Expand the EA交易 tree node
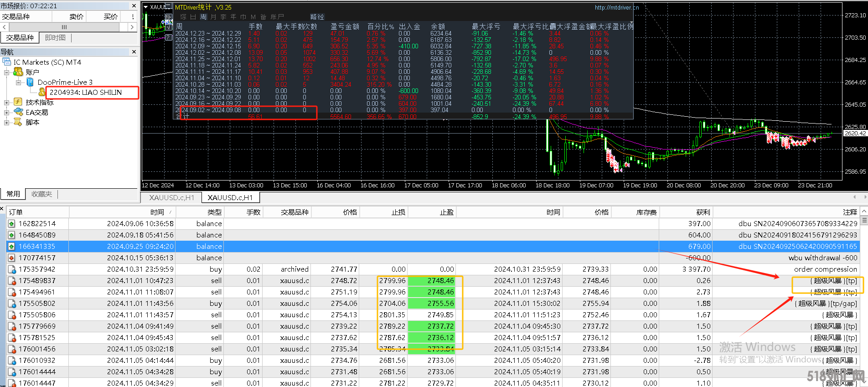 (6, 112)
